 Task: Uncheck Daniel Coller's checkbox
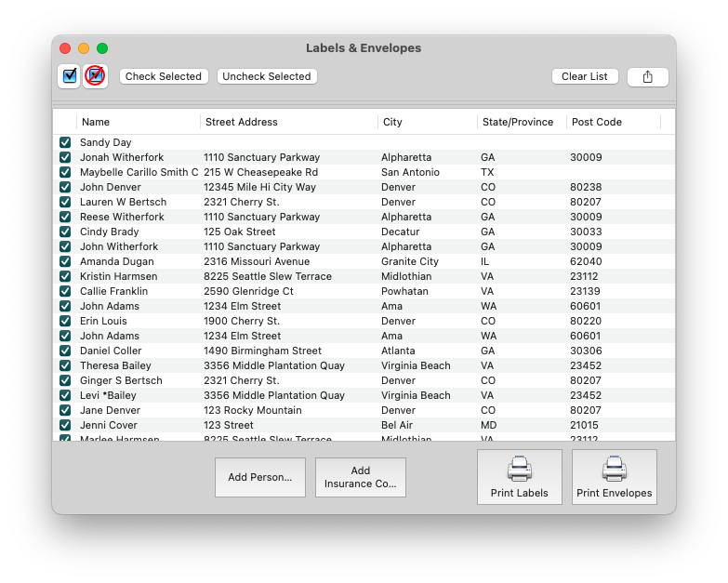coord(65,351)
